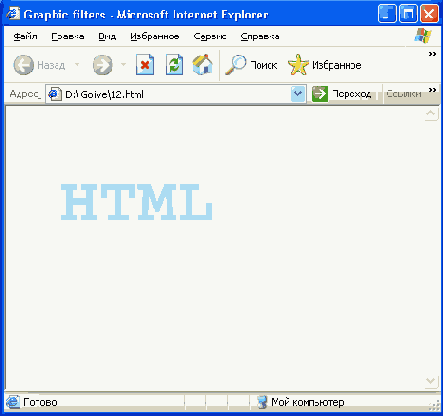This screenshot has height=416, width=443.
Task: Click the Back (Назад) arrow icon
Action: pyautogui.click(x=23, y=65)
